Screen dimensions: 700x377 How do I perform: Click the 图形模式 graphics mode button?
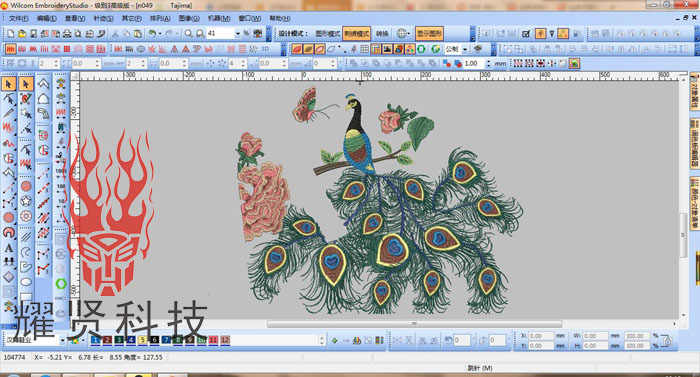[x=327, y=34]
